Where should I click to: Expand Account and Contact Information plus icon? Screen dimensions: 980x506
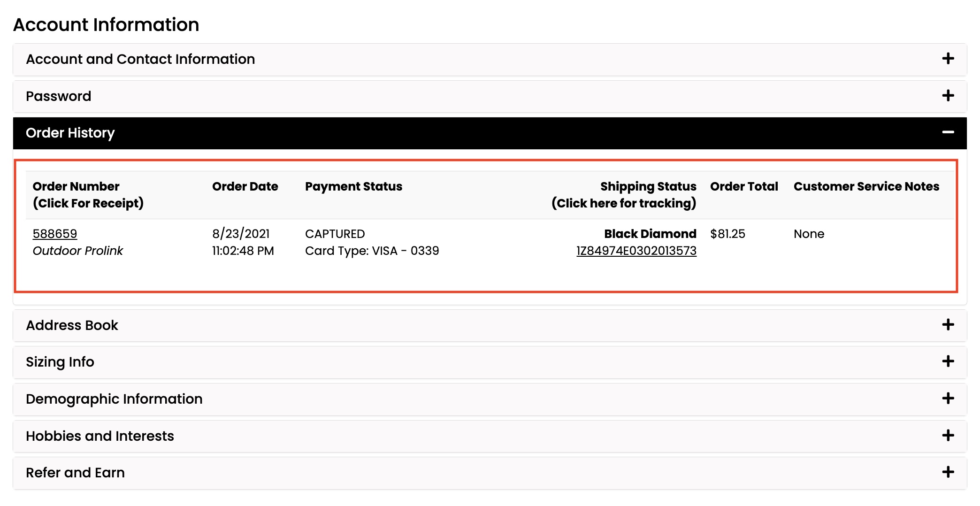pos(948,59)
